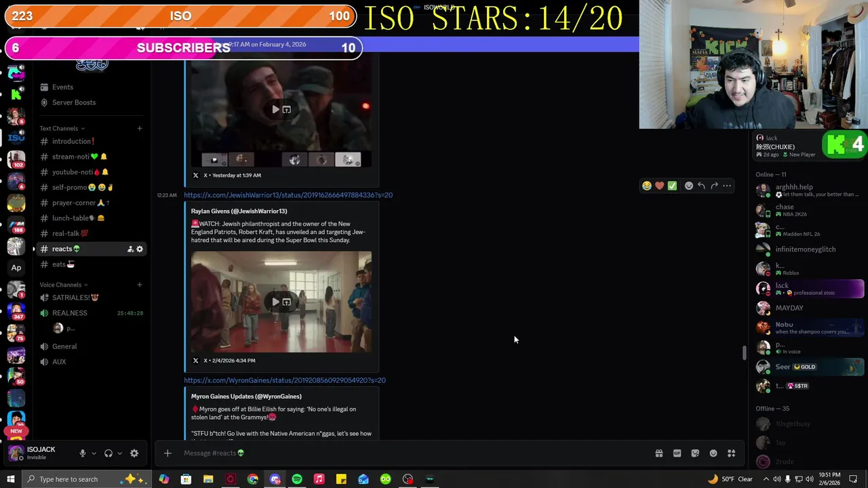Click the chat scrollbar thumb

tap(744, 352)
